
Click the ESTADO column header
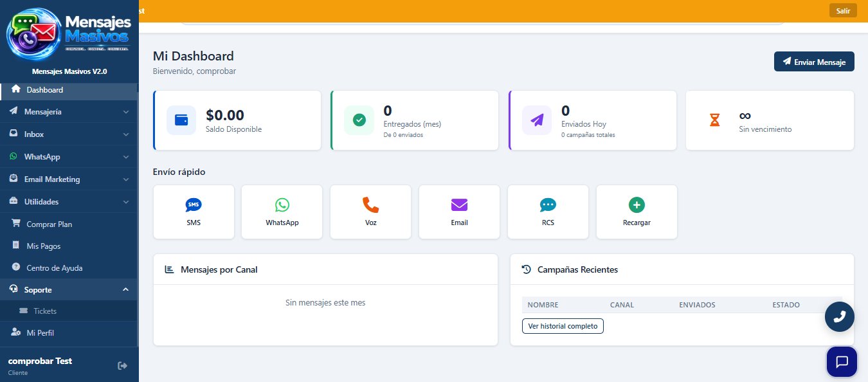[x=786, y=305]
